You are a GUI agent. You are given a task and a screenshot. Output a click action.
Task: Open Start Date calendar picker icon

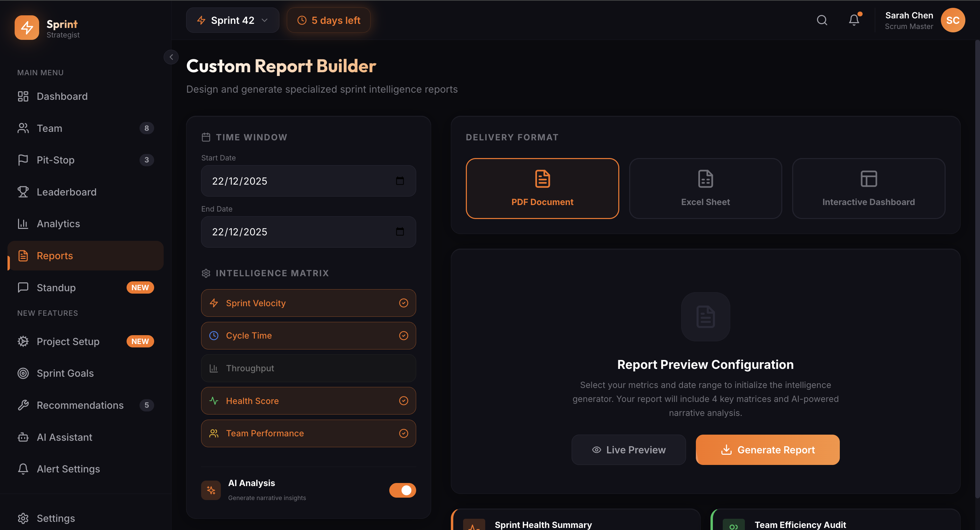click(x=399, y=181)
